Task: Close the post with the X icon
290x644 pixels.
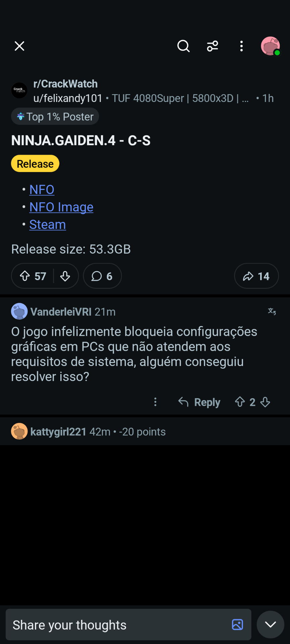Action: 19,46
